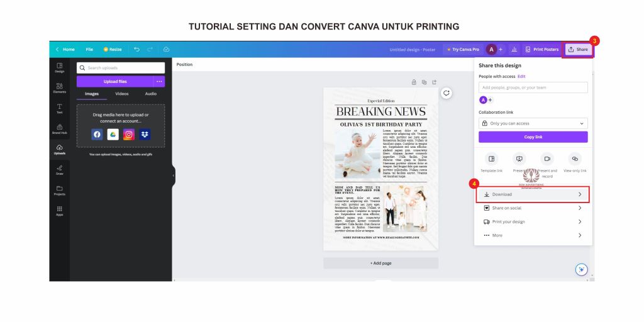The image size is (644, 322).
Task: Click the Share button
Action: pos(578,49)
